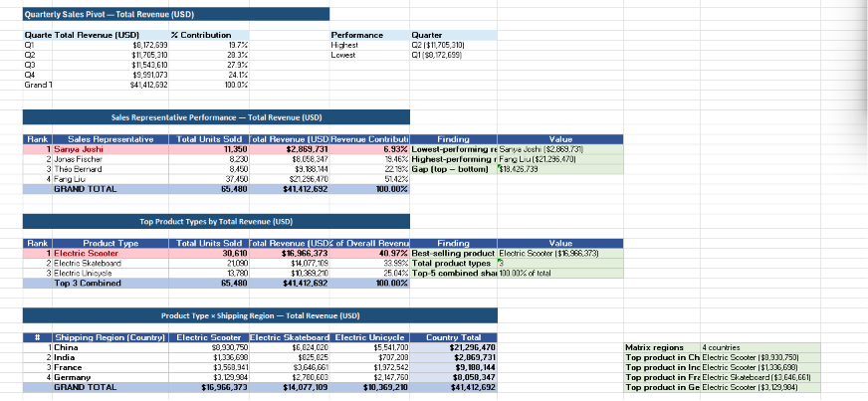Select the 'Théo Bernard' name cell
Image resolution: width=868 pixels, height=401 pixels.
pyautogui.click(x=110, y=169)
